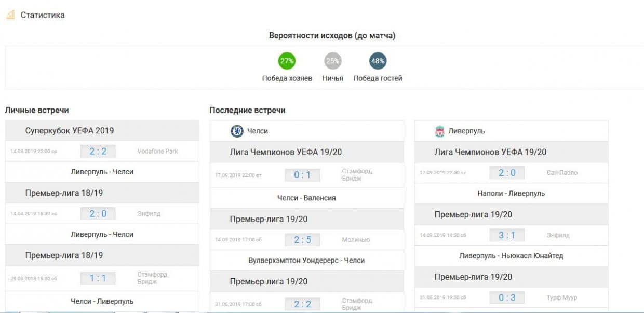Screen dimensions: 644x313
Task: Click the 2:2 score dated 31.08.2019
Action: pos(302,304)
